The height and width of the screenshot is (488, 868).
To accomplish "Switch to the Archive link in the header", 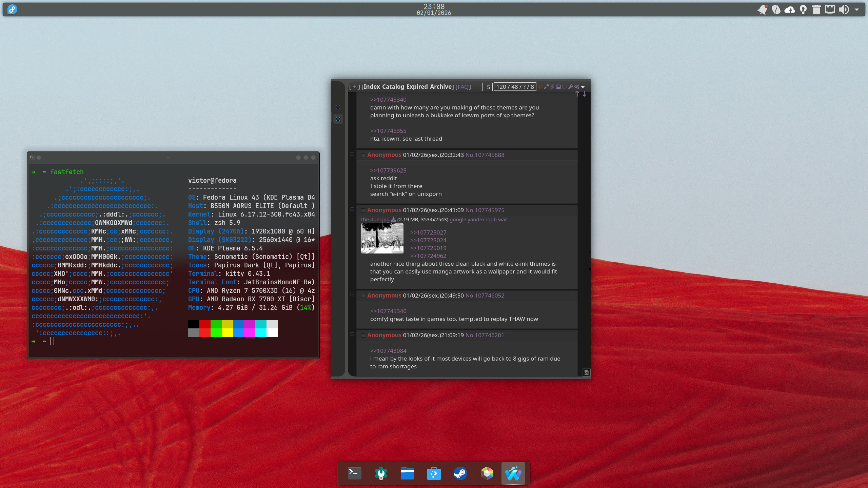I will coord(441,87).
